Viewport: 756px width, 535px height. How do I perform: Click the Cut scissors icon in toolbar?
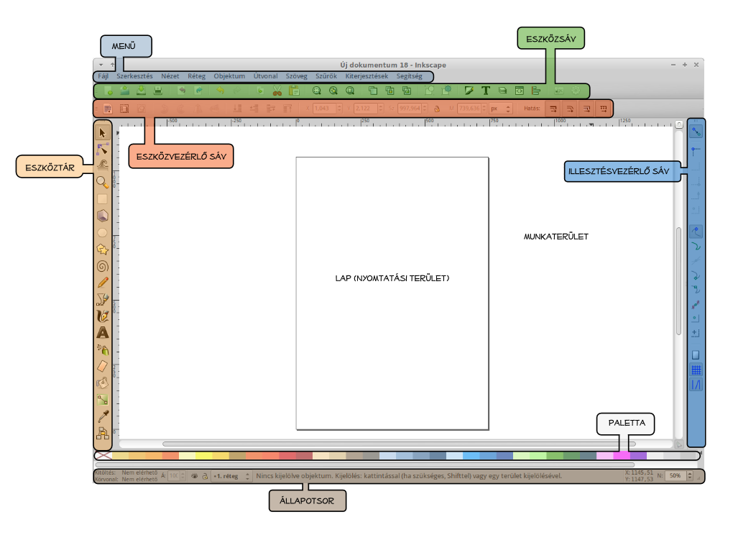pos(277,91)
